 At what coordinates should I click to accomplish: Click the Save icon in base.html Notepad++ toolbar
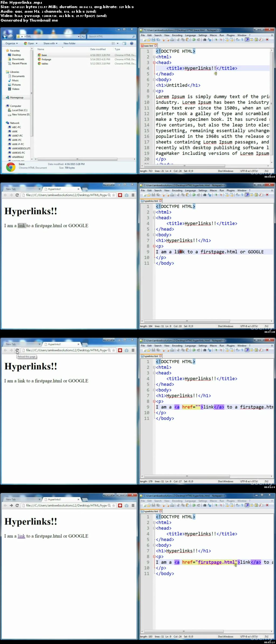point(153,40)
